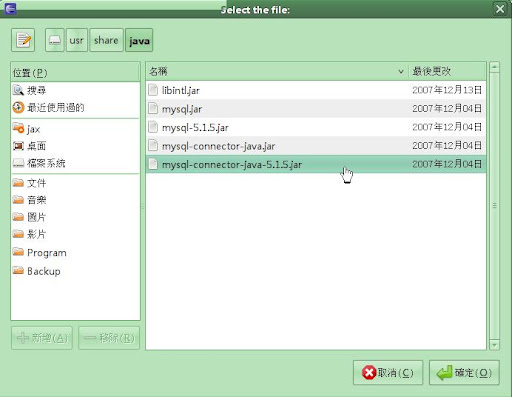Image resolution: width=512 pixels, height=397 pixels.
Task: Sort files by the 名稱 name column
Action: 277,71
